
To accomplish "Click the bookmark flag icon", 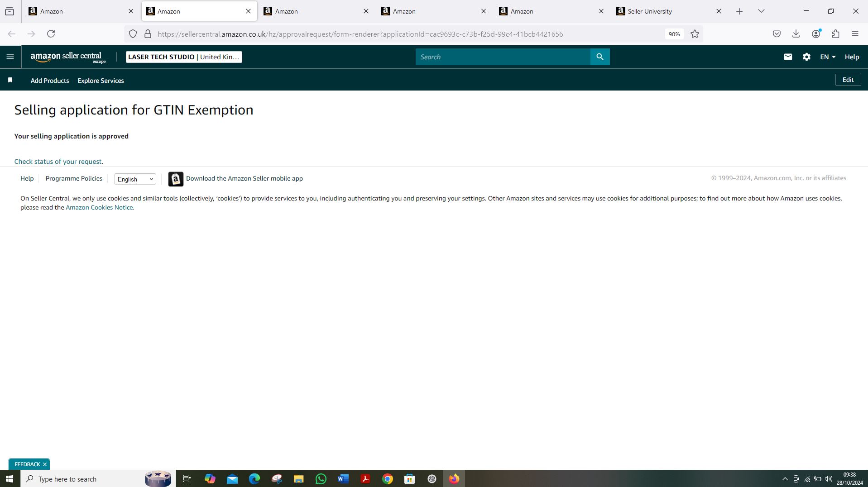I will coord(10,80).
